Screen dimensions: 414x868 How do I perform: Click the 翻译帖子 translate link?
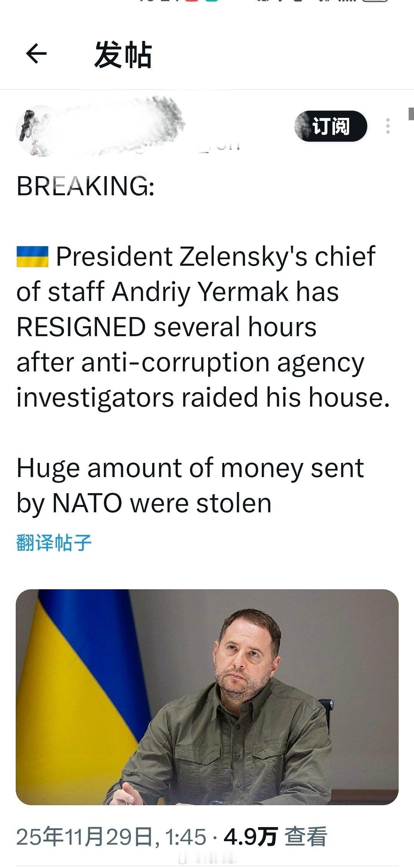coord(54,543)
